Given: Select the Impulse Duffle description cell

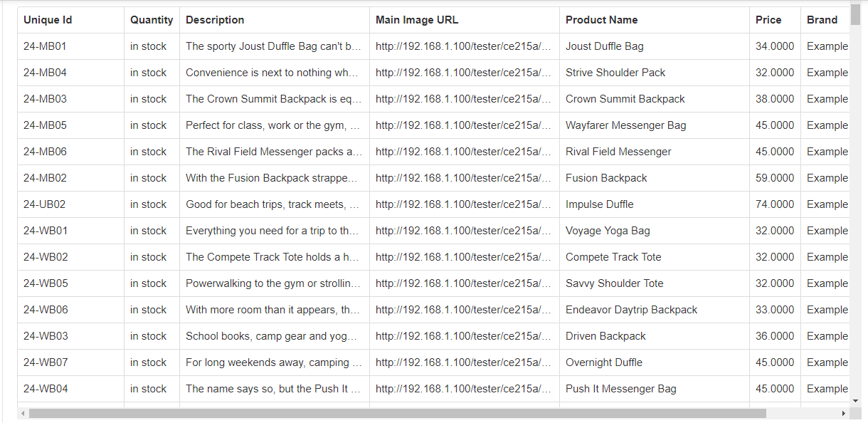Looking at the screenshot, I should coord(275,204).
